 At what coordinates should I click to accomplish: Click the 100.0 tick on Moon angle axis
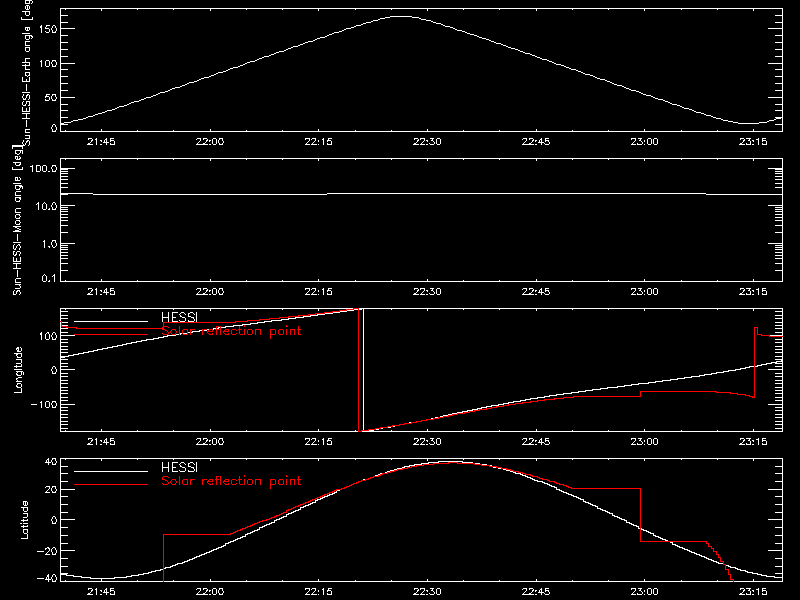point(43,168)
